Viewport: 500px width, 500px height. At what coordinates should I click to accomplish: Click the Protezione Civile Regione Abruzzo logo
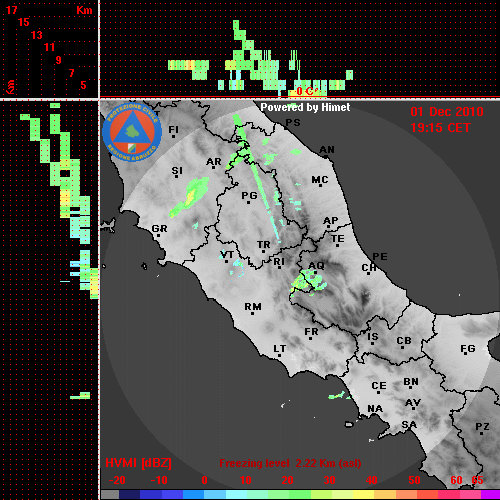coord(132,132)
